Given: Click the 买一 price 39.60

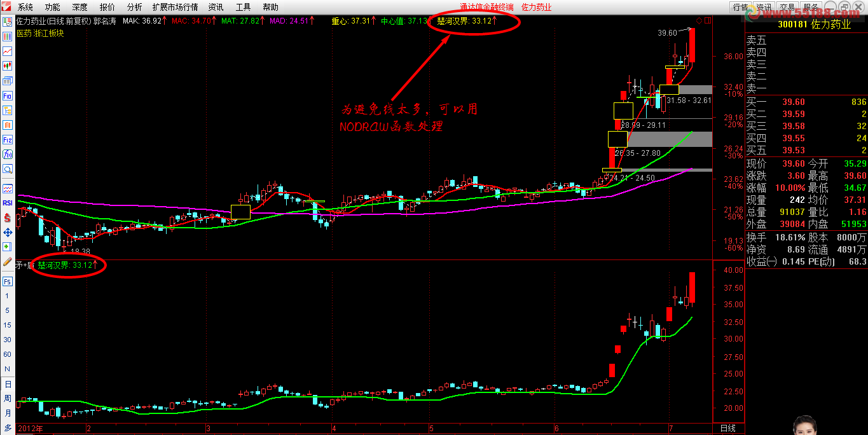Looking at the screenshot, I should (x=794, y=102).
